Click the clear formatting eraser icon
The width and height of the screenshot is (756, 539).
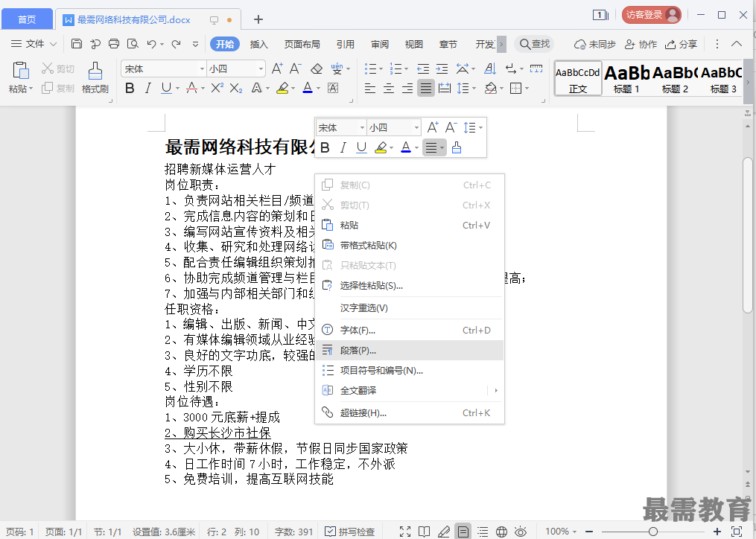click(x=317, y=69)
